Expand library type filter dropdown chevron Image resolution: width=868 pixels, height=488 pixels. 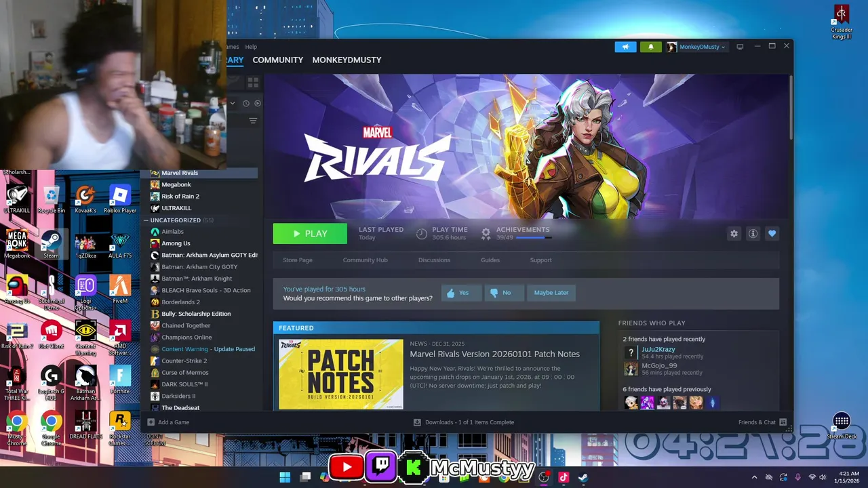(233, 103)
